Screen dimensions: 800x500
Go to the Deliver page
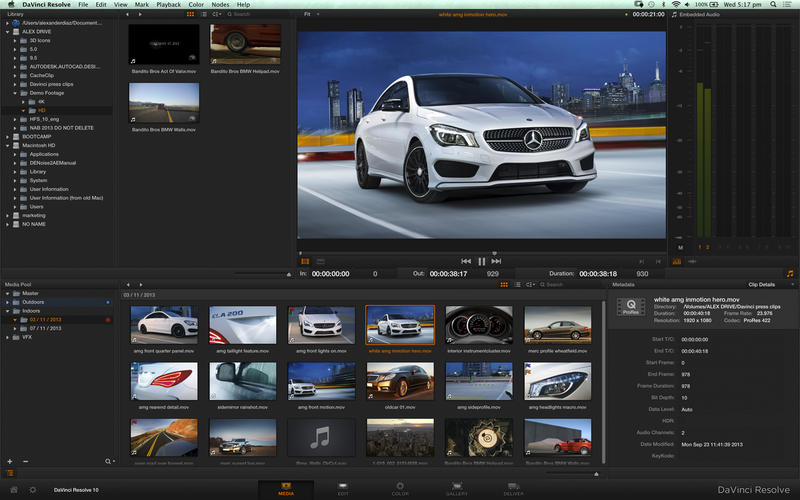515,486
